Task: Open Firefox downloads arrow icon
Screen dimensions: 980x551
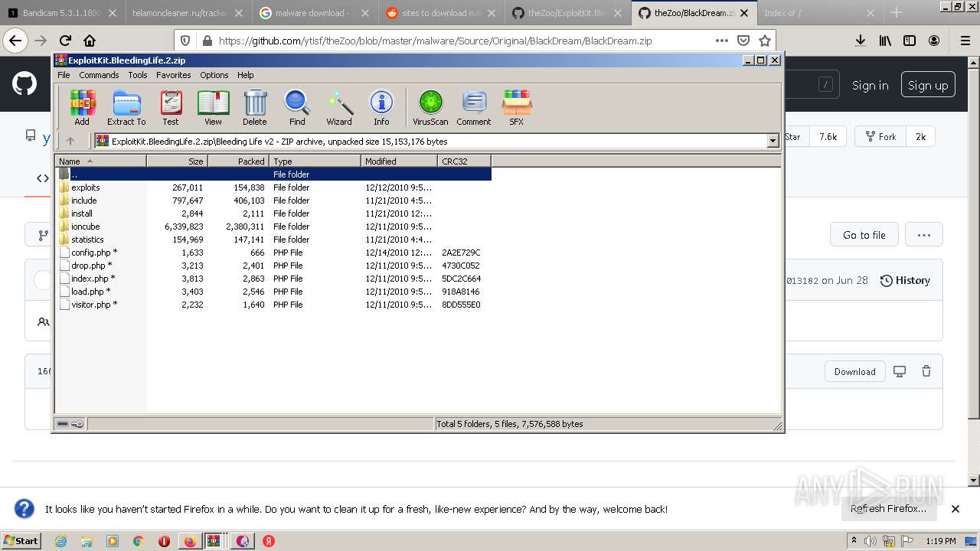Action: pos(861,41)
